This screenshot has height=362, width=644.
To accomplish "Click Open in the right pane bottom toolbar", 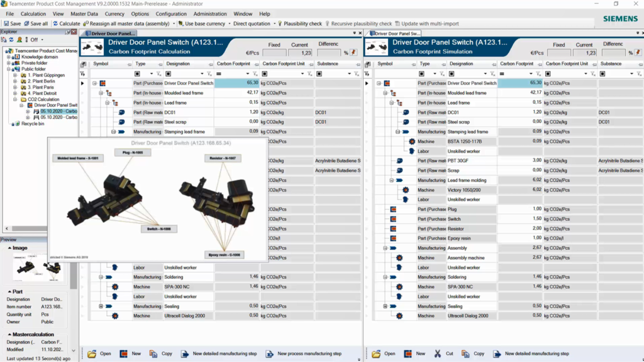I will click(384, 353).
